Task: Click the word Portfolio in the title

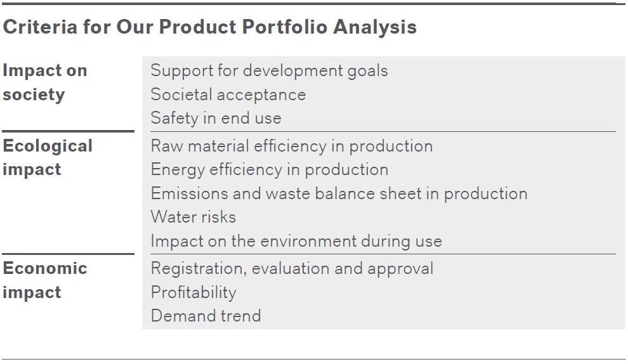Action: click(x=284, y=27)
